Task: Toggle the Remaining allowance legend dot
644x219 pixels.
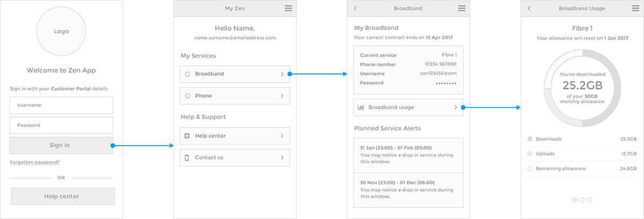Action: [530, 169]
